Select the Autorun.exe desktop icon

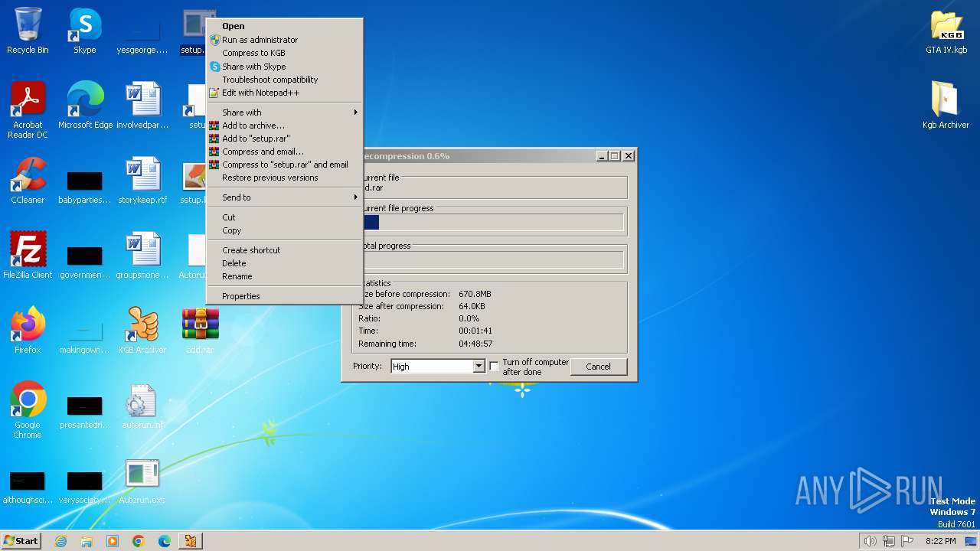click(142, 481)
